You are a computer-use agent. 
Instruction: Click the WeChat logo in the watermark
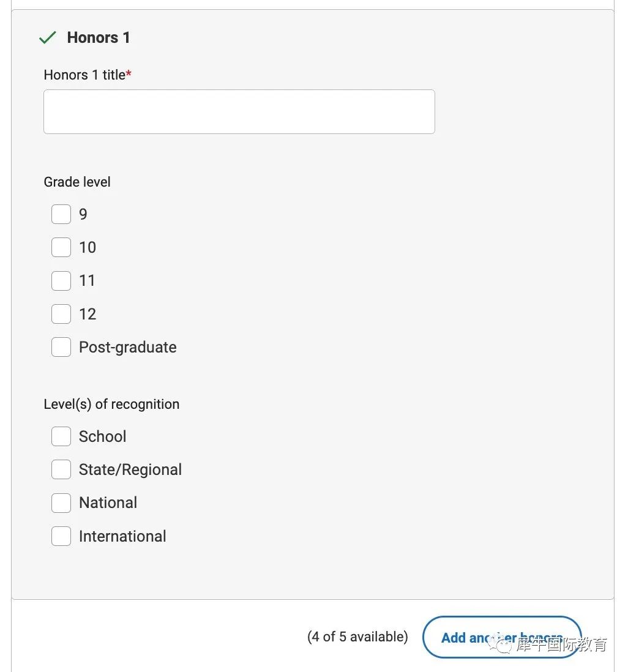pyautogui.click(x=501, y=643)
